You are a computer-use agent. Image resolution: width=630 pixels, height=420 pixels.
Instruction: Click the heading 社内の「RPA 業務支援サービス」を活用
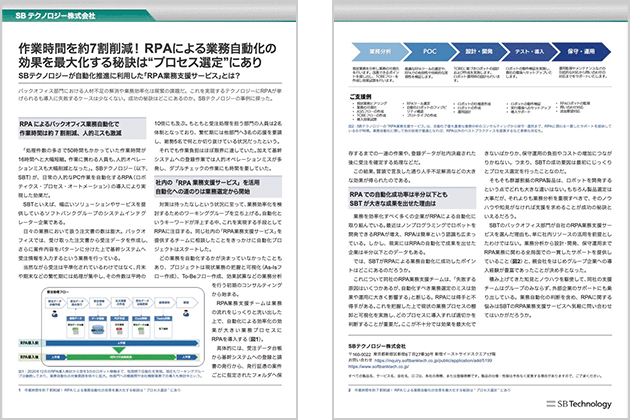[207, 182]
